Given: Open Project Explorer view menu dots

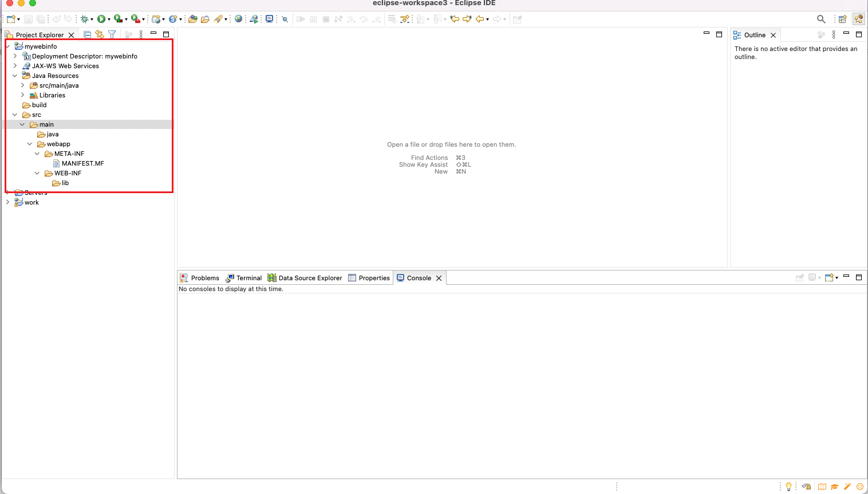Looking at the screenshot, I should [x=141, y=34].
